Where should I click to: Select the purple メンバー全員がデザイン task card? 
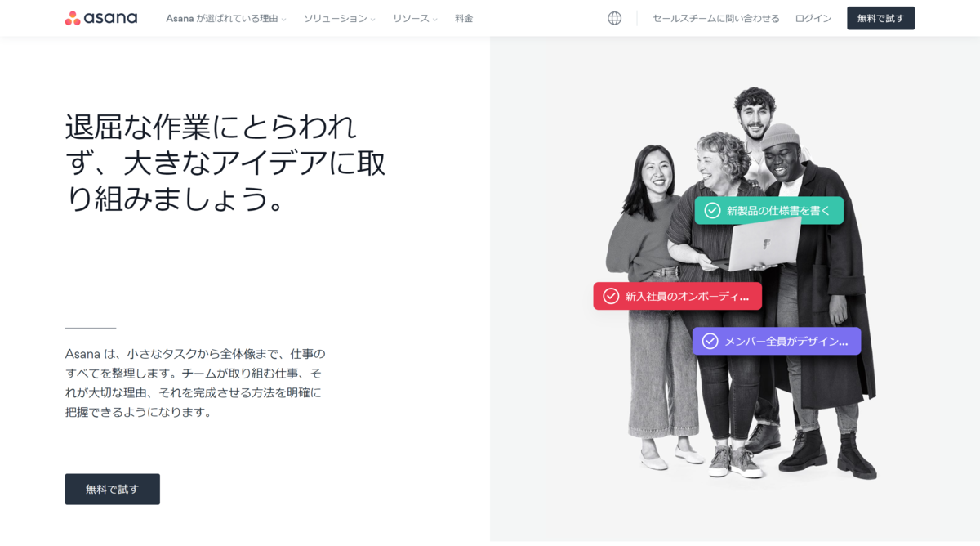click(777, 341)
